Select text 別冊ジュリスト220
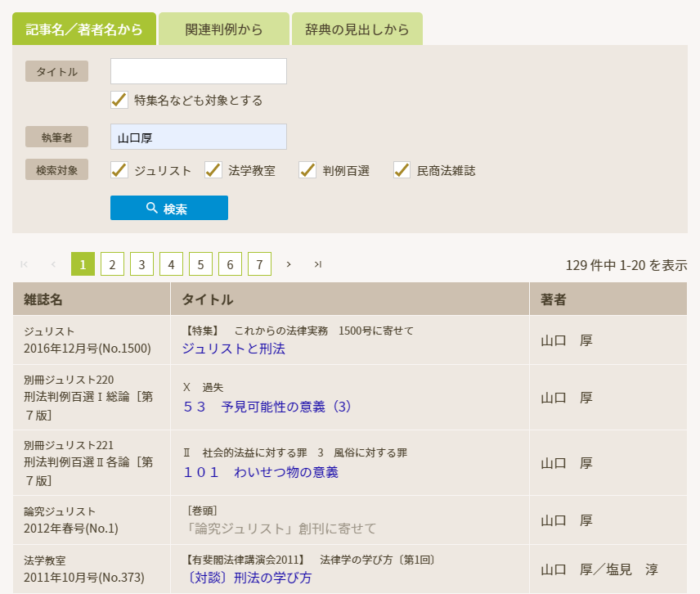This screenshot has width=700, height=594. point(69,380)
